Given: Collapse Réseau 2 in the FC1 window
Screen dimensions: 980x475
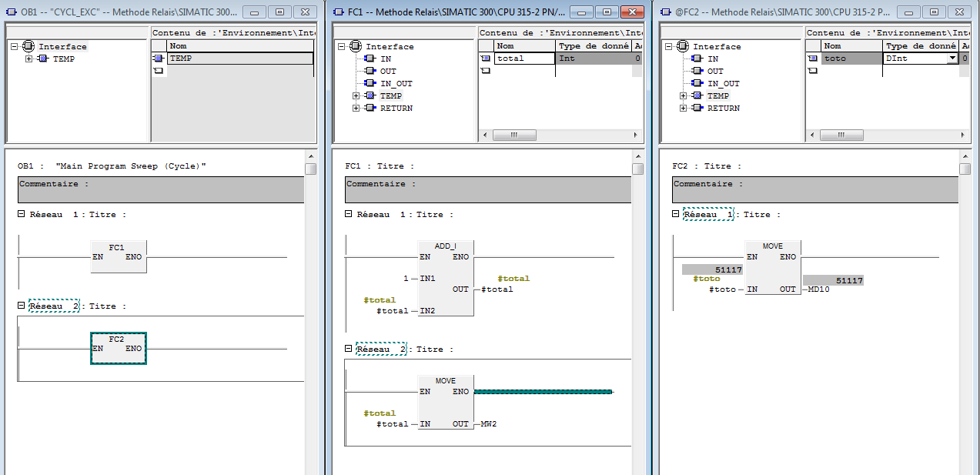Looking at the screenshot, I should (x=350, y=349).
